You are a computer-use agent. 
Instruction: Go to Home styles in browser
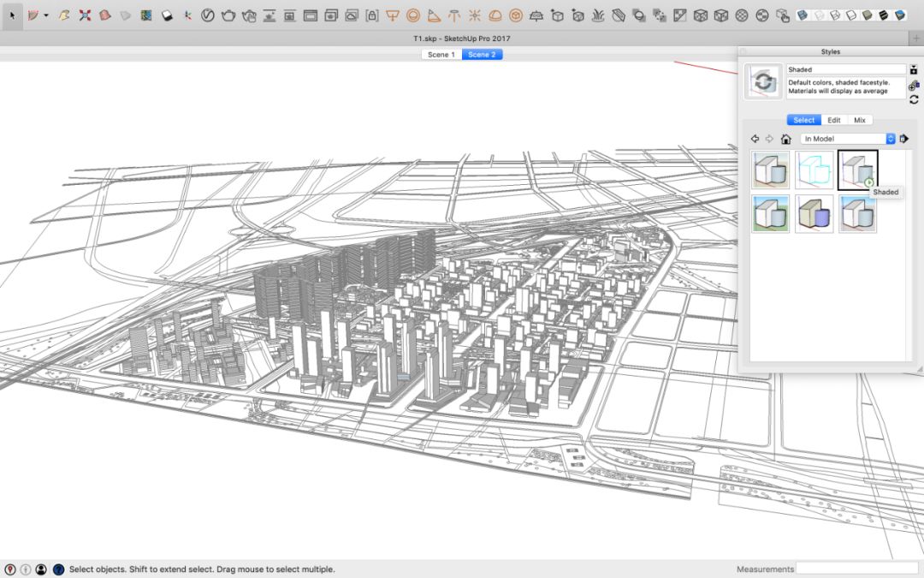tap(785, 139)
